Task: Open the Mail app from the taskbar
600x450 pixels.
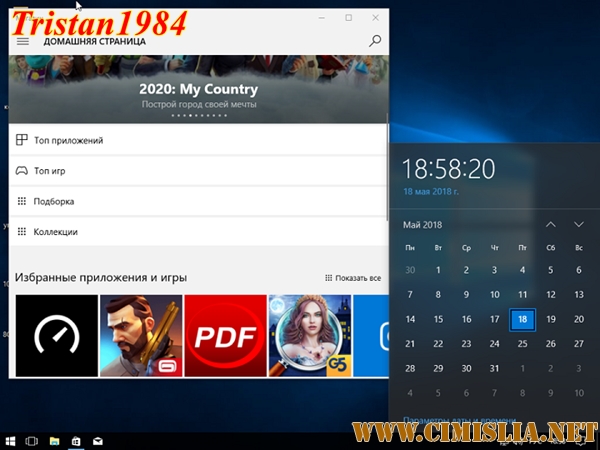Action: [x=98, y=440]
